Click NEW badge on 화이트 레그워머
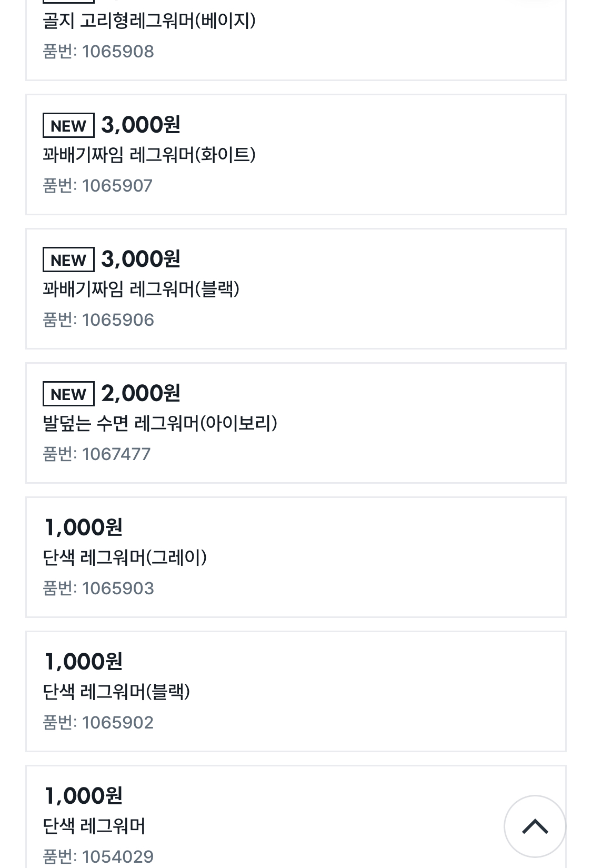Viewport: 592px width, 868px height. click(68, 126)
